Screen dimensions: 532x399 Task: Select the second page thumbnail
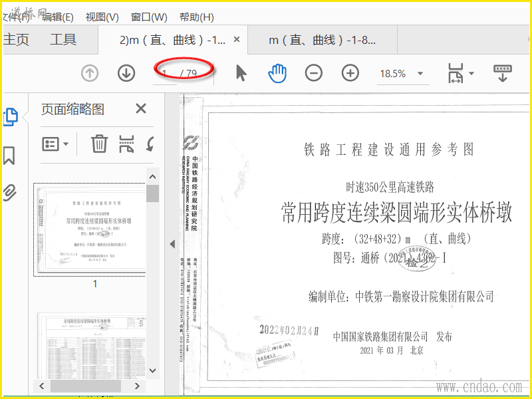92,346
